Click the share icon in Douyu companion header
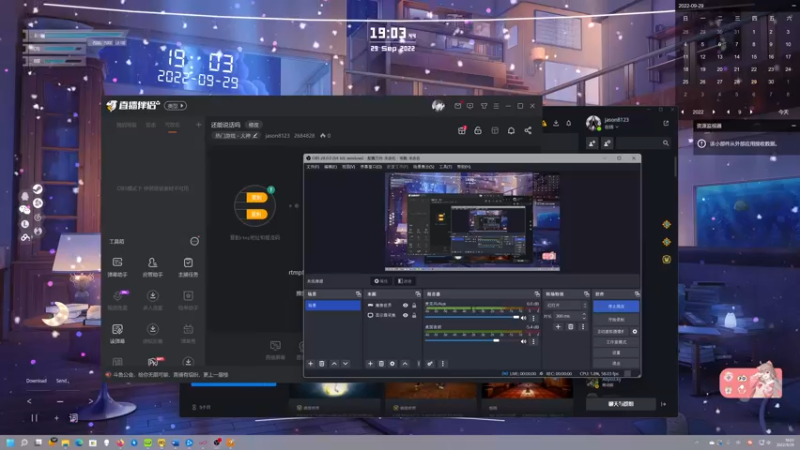 [x=528, y=131]
